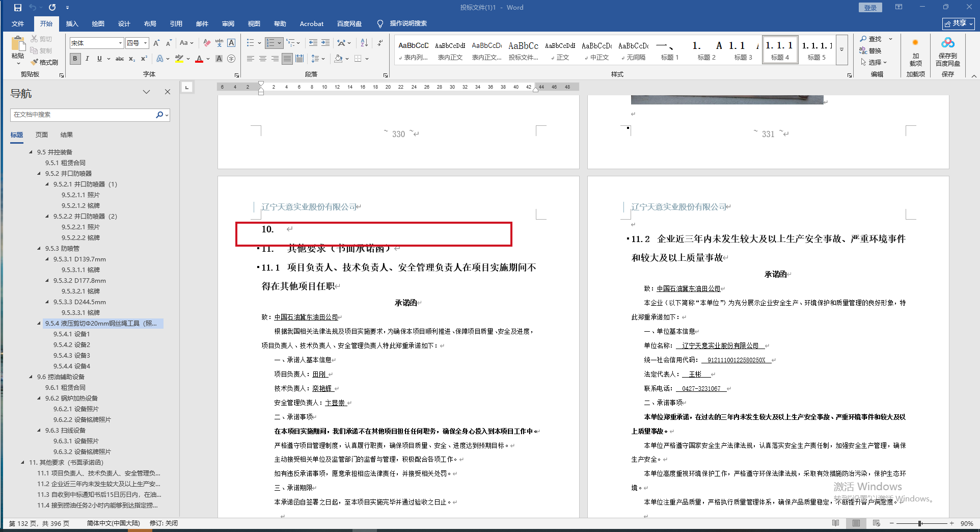Click the Format Painter (格式刷) icon

(44, 62)
